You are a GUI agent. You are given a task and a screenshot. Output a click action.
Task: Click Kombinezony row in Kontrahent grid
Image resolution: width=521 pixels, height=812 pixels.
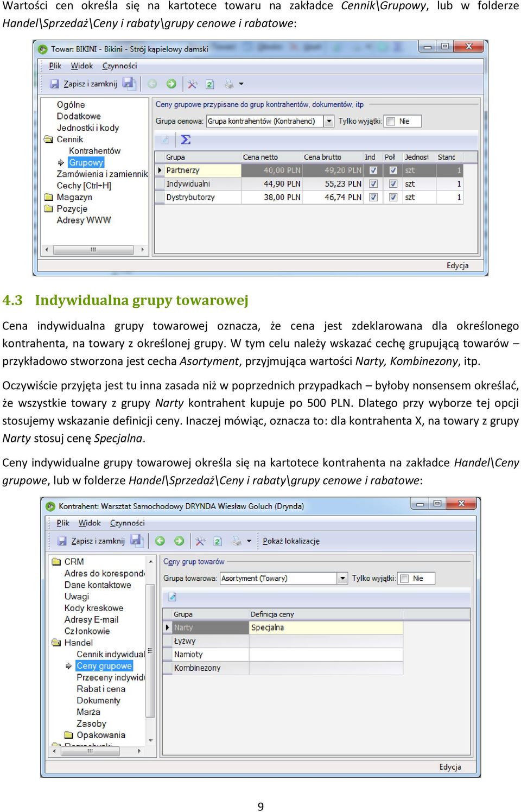tap(283, 668)
